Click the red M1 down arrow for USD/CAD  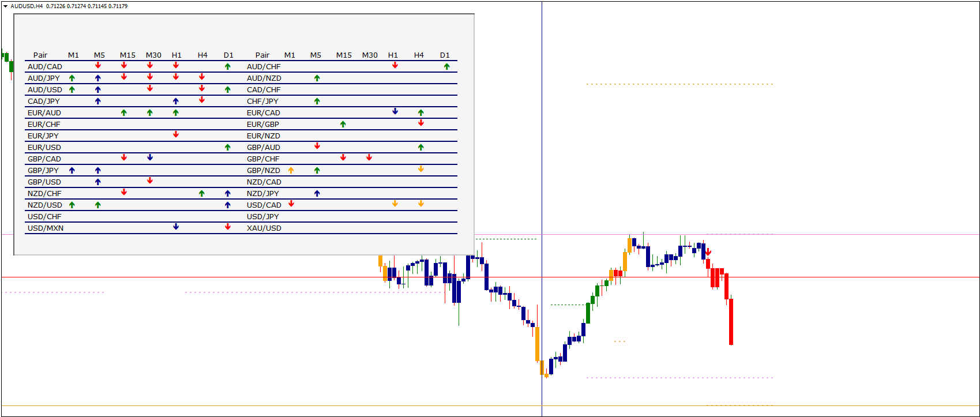(x=291, y=204)
